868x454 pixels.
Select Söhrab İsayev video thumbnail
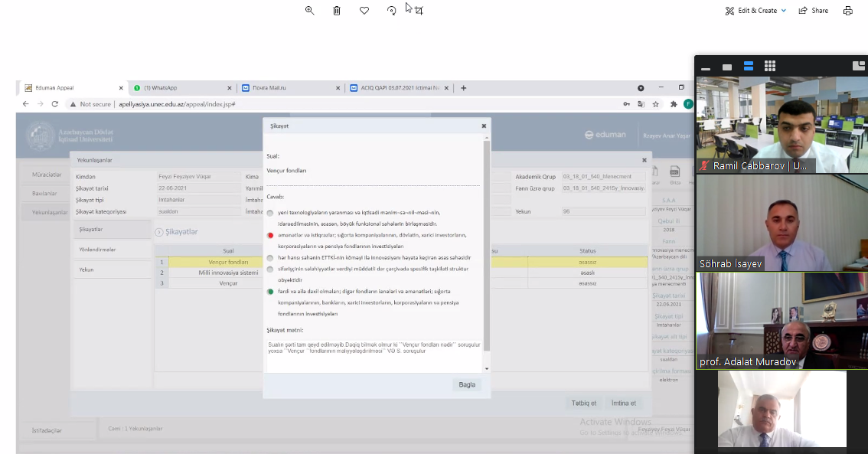coord(782,223)
